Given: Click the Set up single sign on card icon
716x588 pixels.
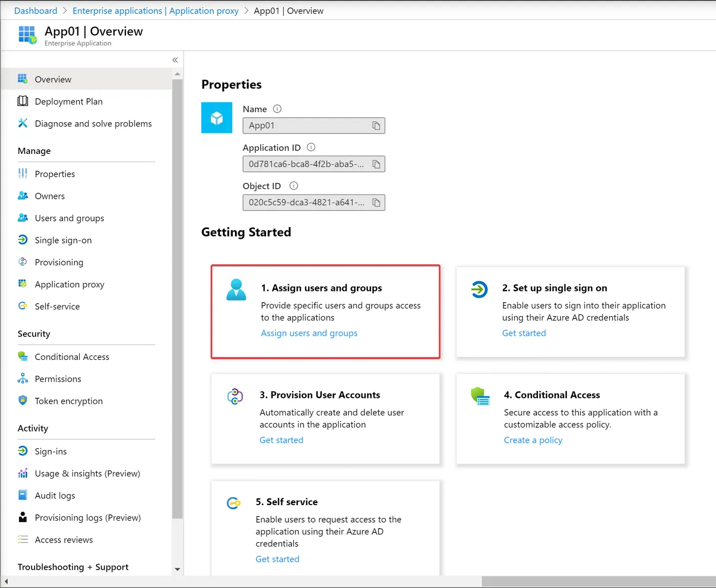Looking at the screenshot, I should tap(479, 289).
